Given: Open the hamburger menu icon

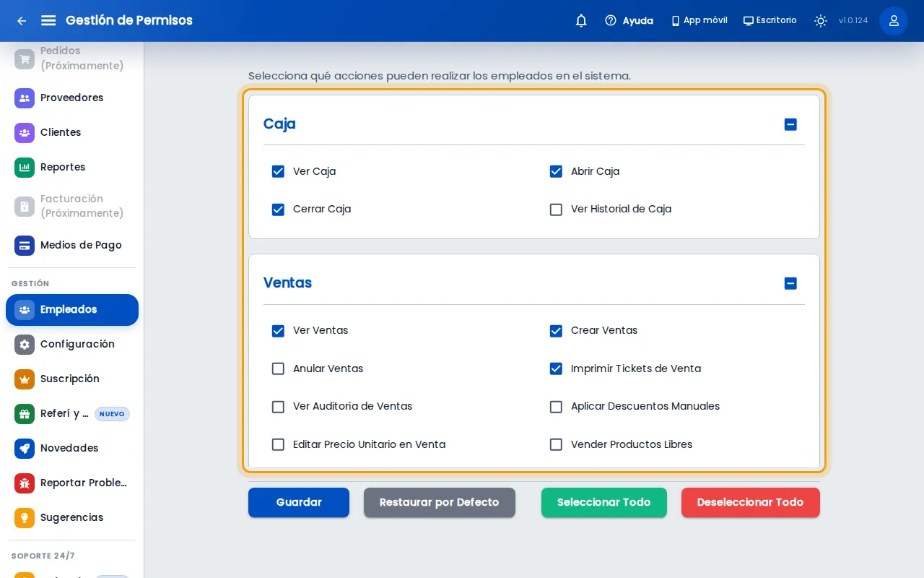Looking at the screenshot, I should (x=48, y=21).
